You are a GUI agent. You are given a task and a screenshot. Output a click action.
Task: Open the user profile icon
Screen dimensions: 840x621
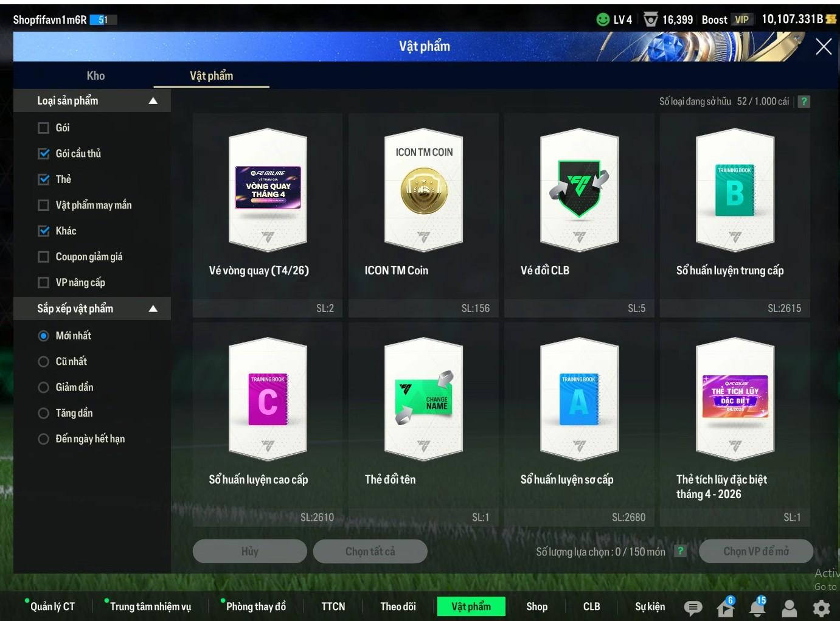click(790, 607)
